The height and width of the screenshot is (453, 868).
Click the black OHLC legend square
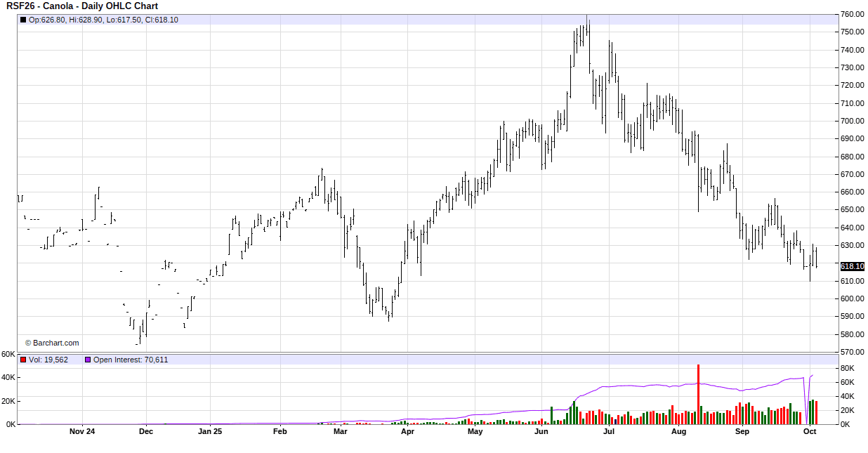23,20
